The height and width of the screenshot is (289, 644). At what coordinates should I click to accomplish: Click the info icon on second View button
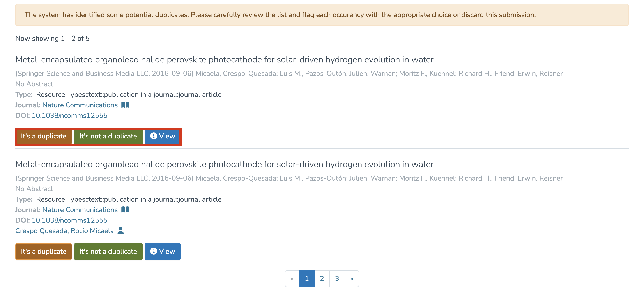click(x=154, y=251)
